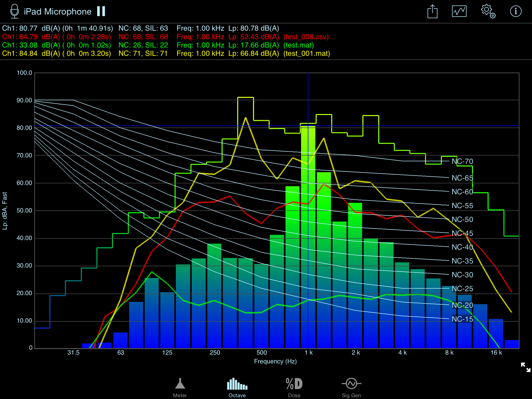Tap the Frequency (Hz) axis label
The height and width of the screenshot is (399, 532).
(275, 361)
